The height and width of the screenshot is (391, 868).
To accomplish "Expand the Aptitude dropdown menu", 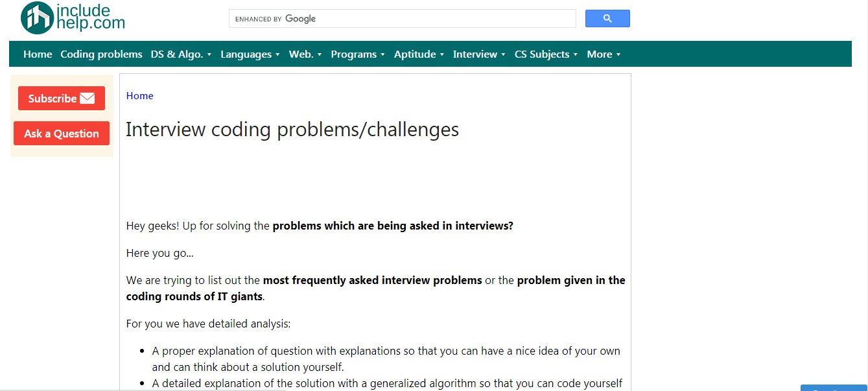I will pyautogui.click(x=419, y=54).
